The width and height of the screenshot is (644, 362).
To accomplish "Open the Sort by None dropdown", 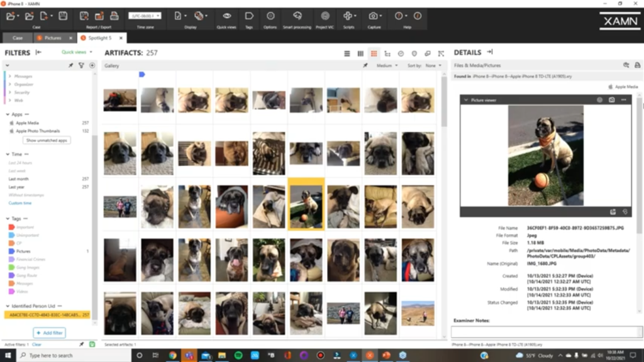I will click(x=433, y=65).
